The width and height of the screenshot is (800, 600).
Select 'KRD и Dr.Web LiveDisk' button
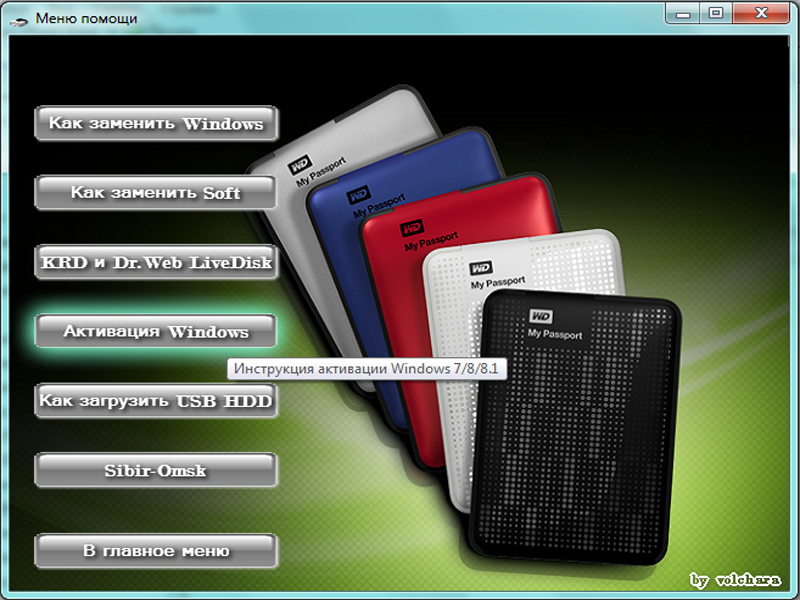pyautogui.click(x=156, y=262)
